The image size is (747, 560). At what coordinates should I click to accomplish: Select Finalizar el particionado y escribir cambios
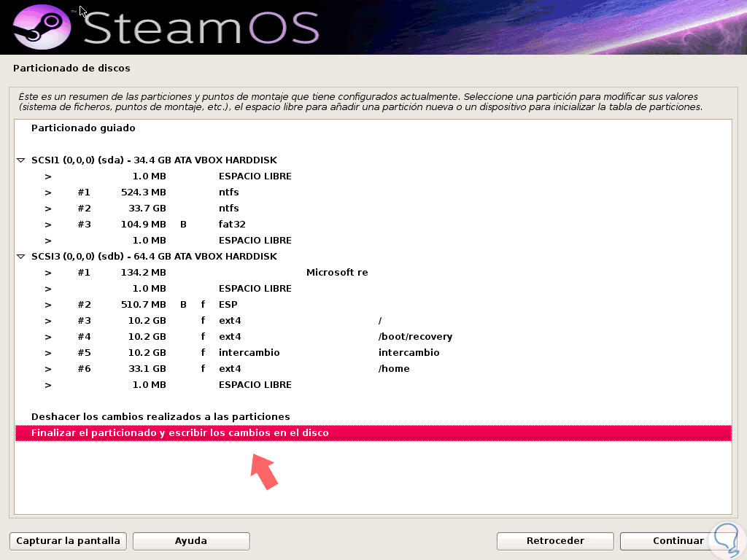point(373,433)
